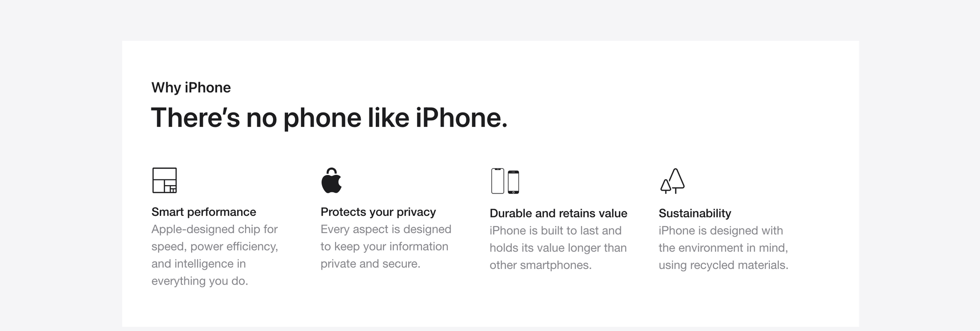Screen dimensions: 980x331
Task: Click the word "iPhone." ending the headline
Action: (461, 118)
